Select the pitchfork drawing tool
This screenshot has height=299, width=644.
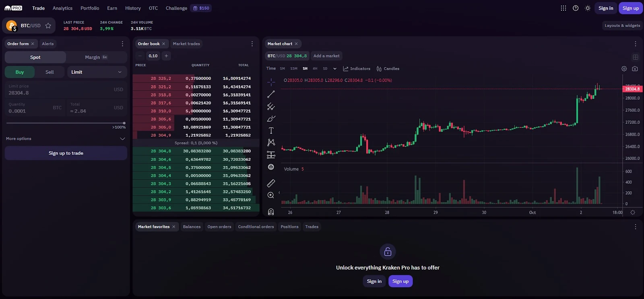point(271,106)
